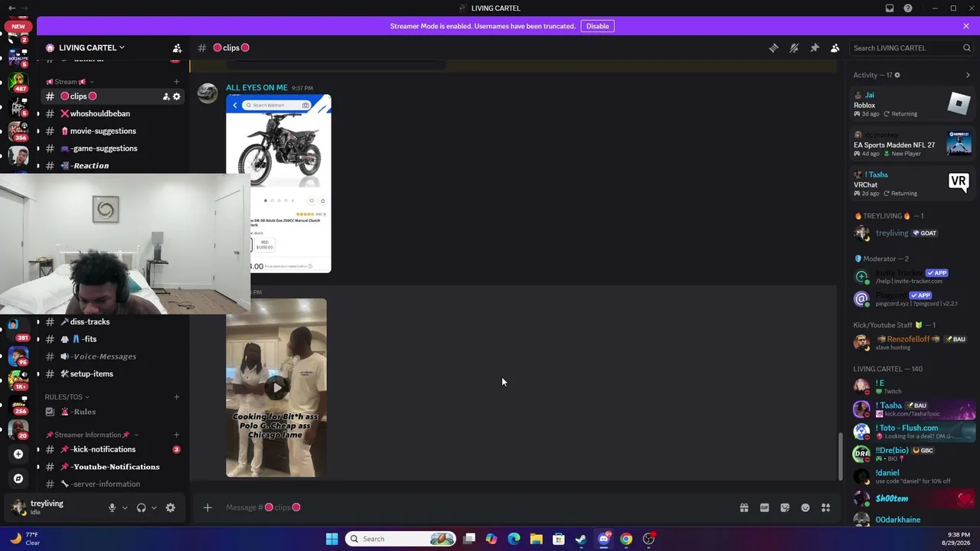Open the microphone input options arrow

pyautogui.click(x=125, y=507)
